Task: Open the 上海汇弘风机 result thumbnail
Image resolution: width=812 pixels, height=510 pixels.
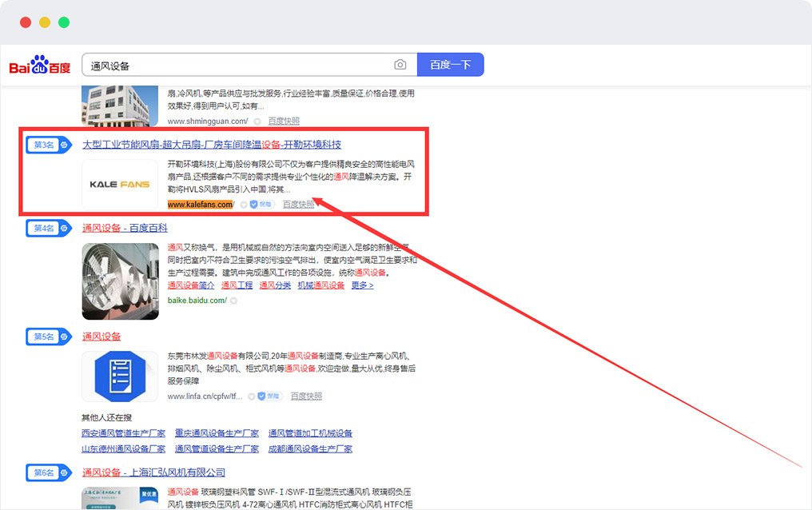Action: coord(120,498)
